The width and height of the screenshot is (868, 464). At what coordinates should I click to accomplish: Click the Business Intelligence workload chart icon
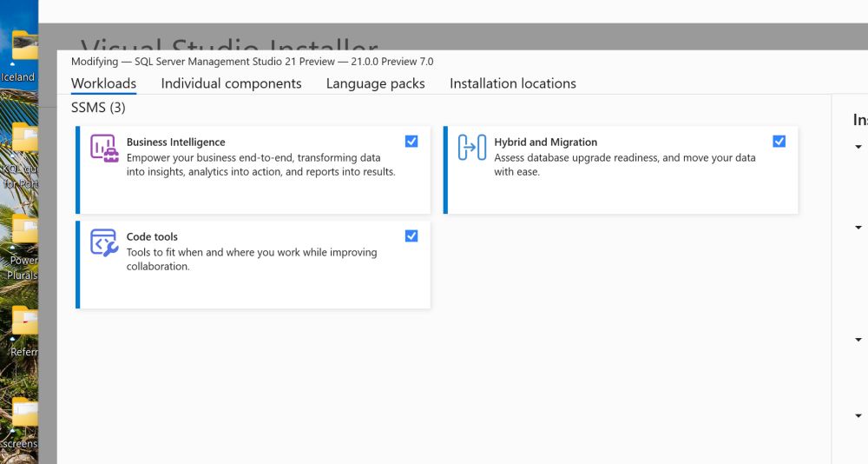tap(104, 149)
